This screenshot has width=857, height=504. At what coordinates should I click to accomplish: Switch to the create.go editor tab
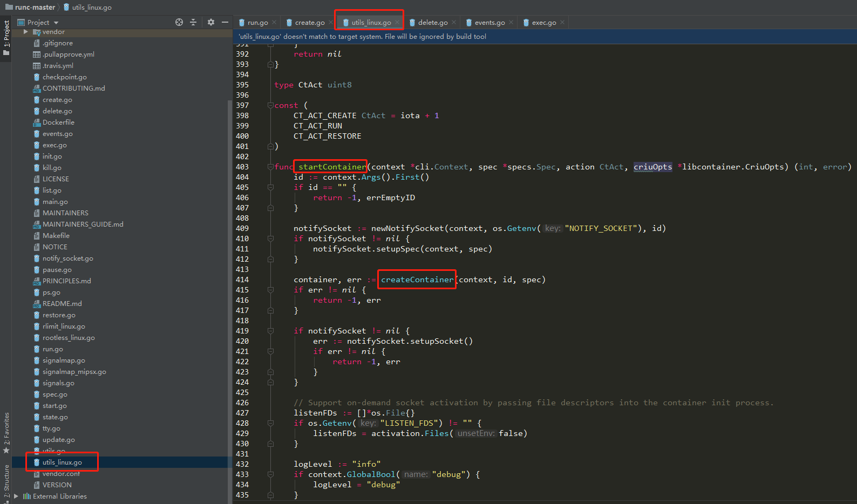point(310,23)
